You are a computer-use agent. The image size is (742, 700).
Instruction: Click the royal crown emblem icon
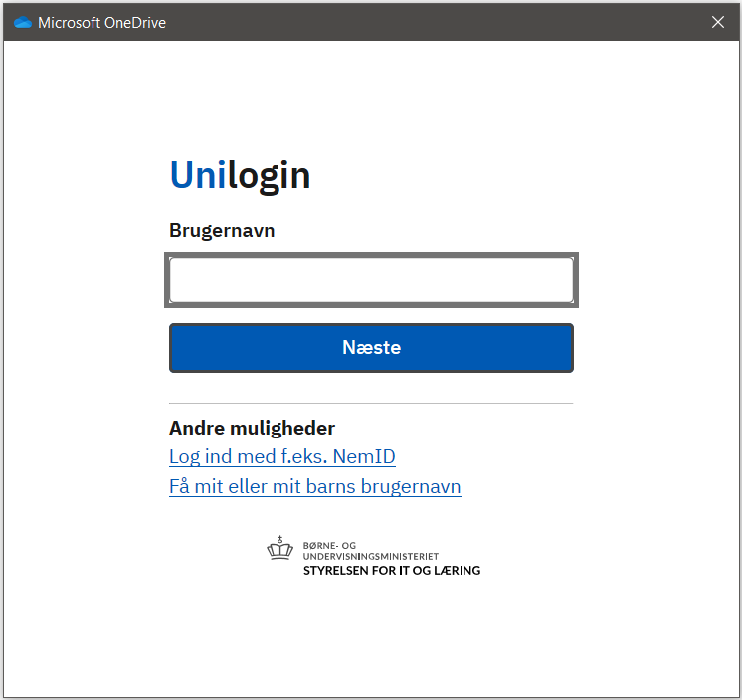click(x=280, y=549)
